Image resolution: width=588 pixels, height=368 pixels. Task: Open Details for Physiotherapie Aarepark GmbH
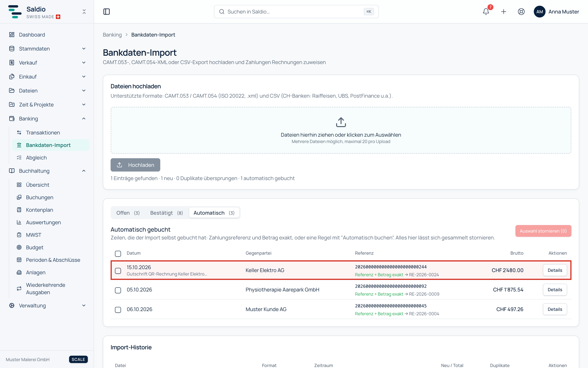point(555,289)
